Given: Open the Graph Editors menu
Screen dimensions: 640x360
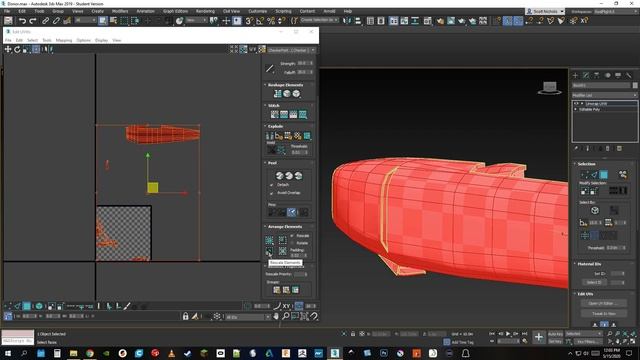Looking at the screenshot, I should click(175, 11).
